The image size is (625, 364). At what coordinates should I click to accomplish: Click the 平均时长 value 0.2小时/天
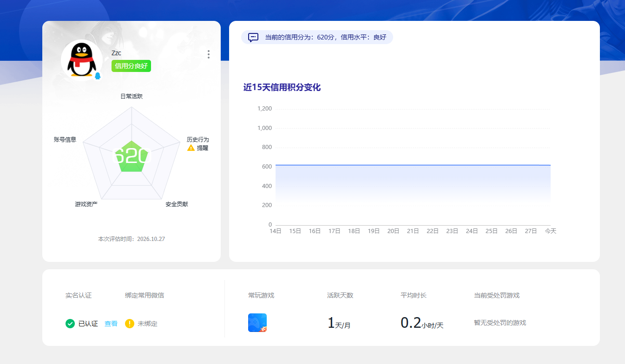coord(422,323)
